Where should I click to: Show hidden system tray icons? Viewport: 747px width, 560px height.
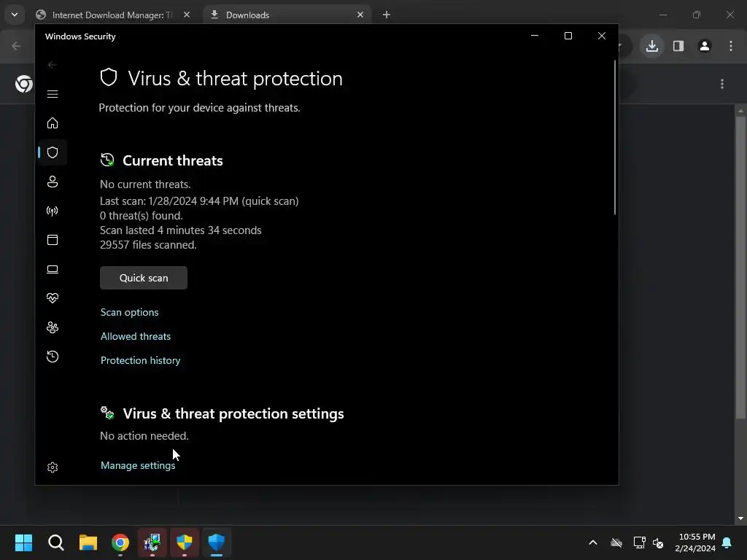pyautogui.click(x=593, y=542)
